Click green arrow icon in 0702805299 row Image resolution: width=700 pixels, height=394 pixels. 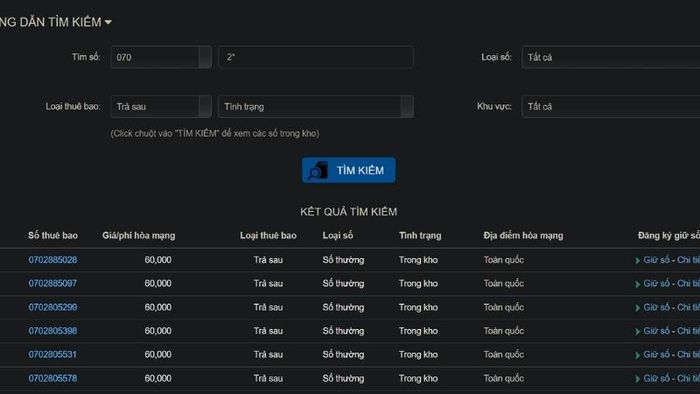tap(638, 308)
